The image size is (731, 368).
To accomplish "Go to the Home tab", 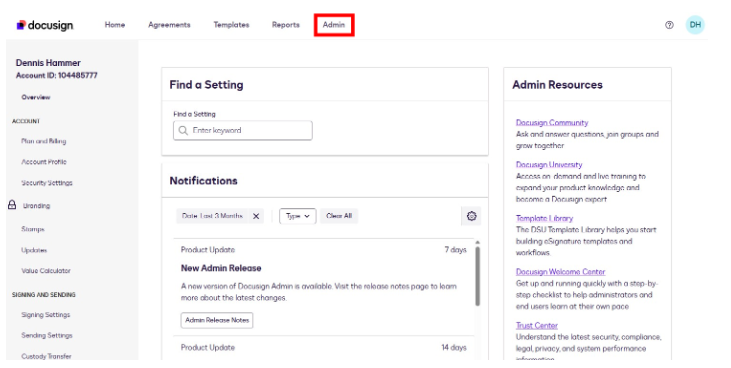I will (115, 25).
